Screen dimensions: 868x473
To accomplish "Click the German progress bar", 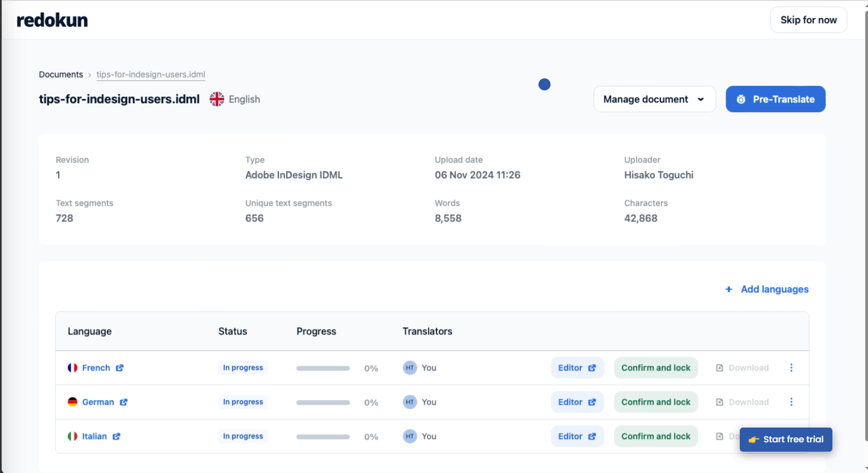I will click(x=323, y=402).
